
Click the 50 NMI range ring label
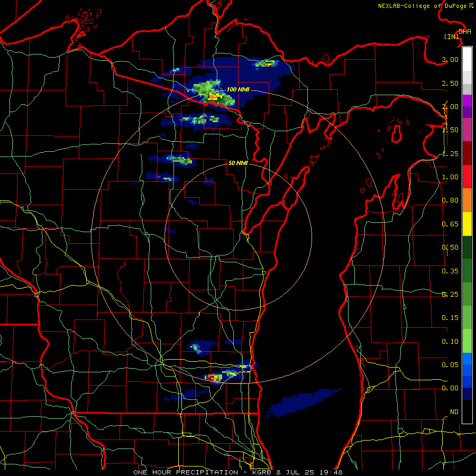238,163
